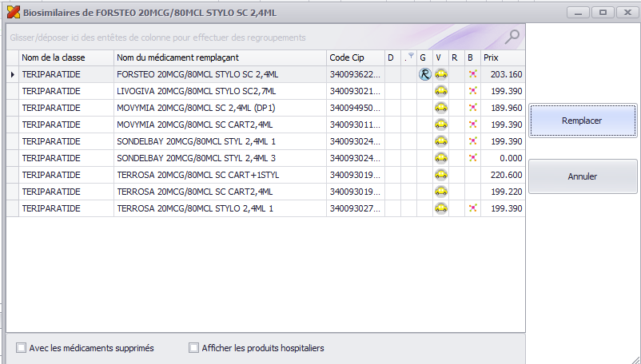Click the G column header

coord(424,58)
